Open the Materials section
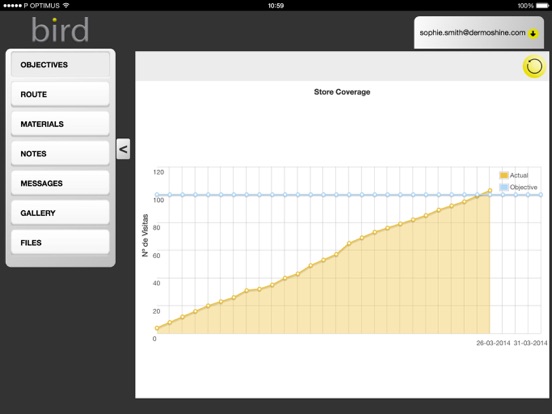 (60, 124)
